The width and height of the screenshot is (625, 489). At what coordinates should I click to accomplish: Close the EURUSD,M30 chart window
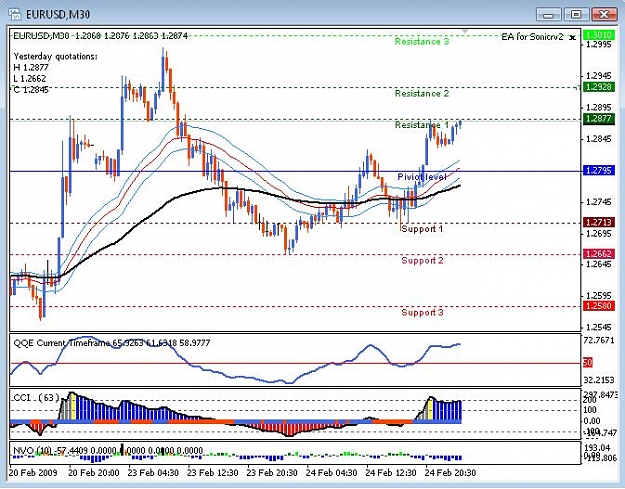(x=604, y=15)
